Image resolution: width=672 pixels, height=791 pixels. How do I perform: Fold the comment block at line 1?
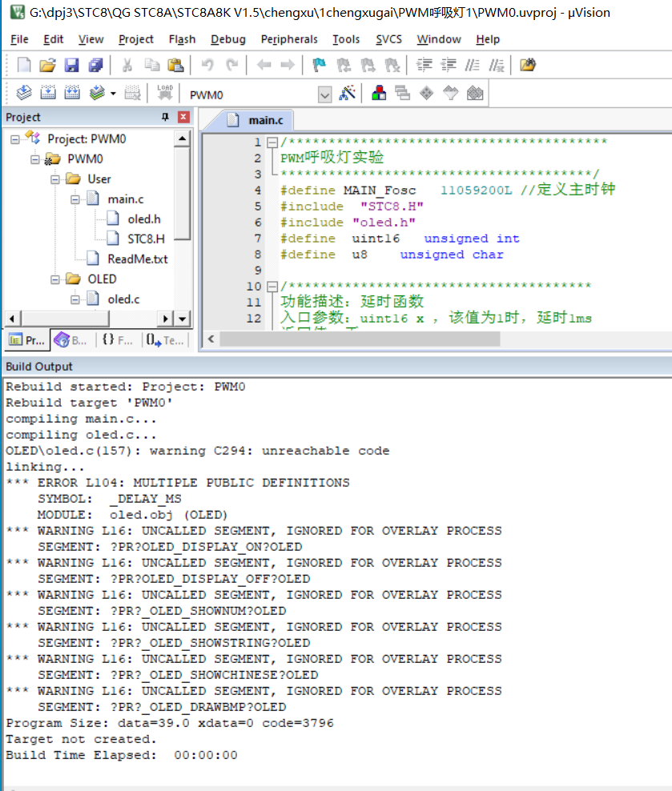[272, 143]
